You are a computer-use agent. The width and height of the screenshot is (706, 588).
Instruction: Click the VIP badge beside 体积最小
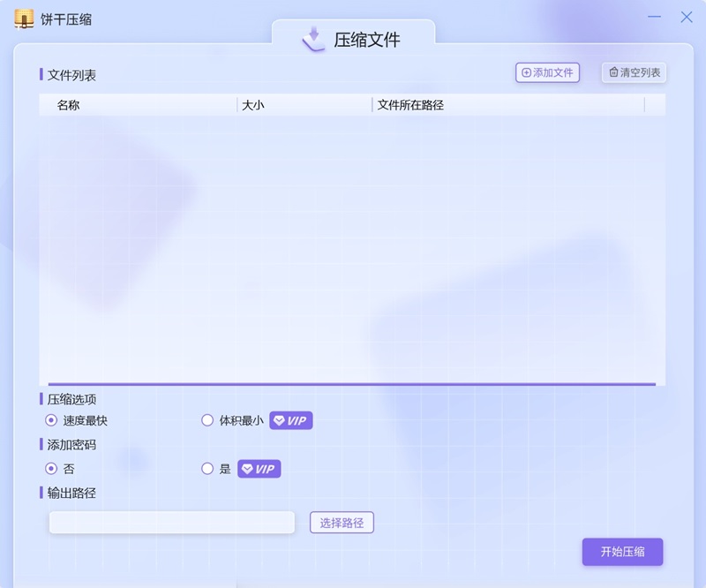[x=291, y=420]
